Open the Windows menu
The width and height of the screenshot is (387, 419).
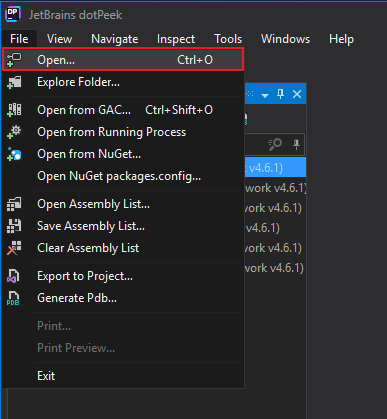click(285, 39)
